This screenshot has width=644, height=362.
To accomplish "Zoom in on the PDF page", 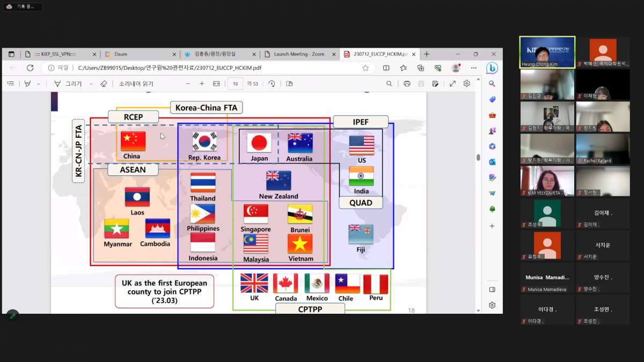I will [x=202, y=84].
